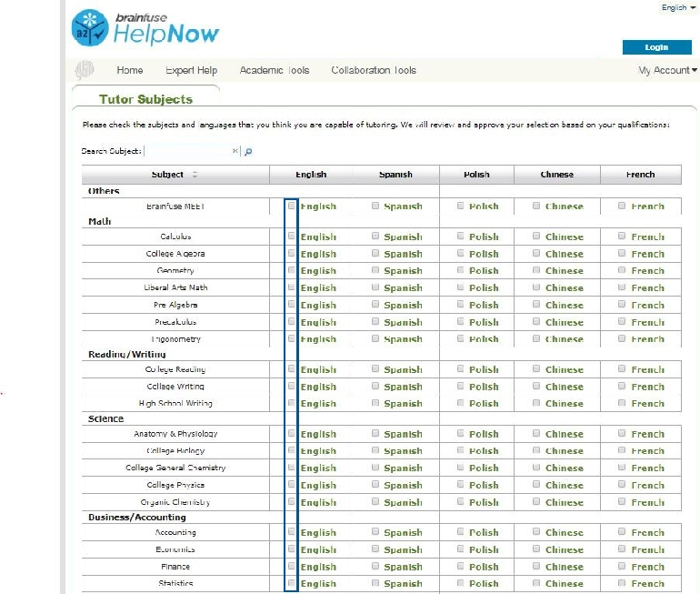Screen dimensions: 700x594
Task: Open the Expert Help menu
Action: (191, 70)
